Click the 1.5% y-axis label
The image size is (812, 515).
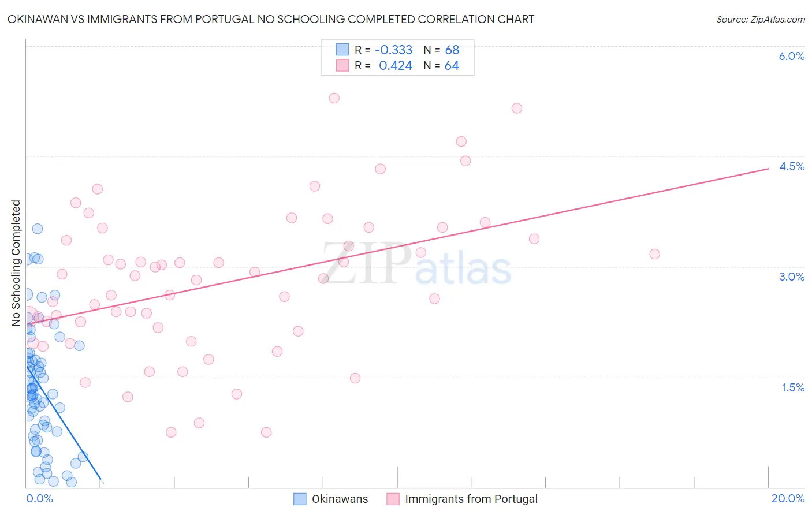coord(793,387)
